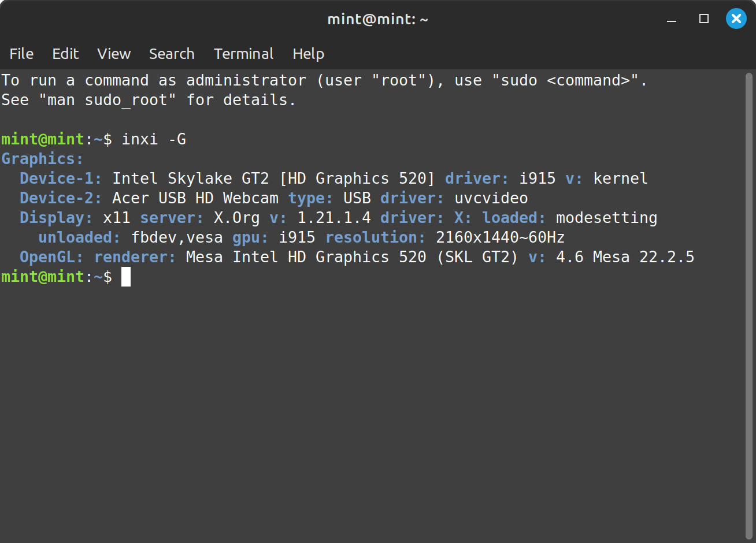Open the Edit menu
756x543 pixels.
click(65, 54)
